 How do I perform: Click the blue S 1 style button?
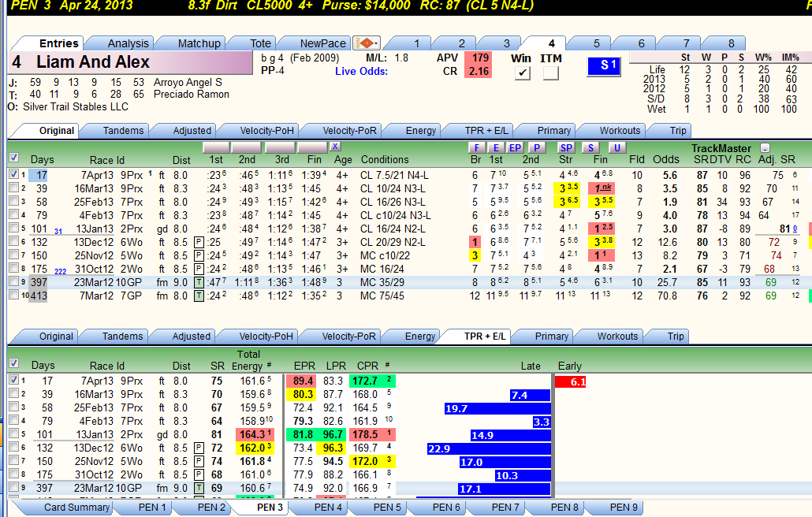604,65
